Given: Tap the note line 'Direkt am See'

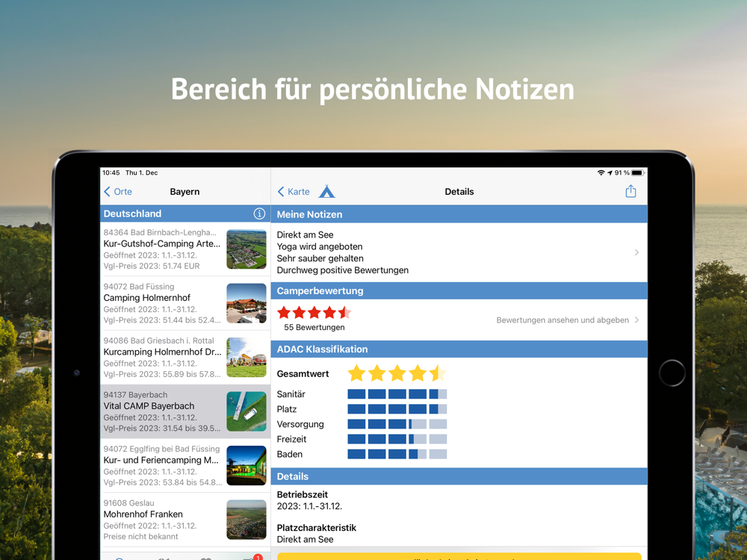Looking at the screenshot, I should pyautogui.click(x=305, y=234).
